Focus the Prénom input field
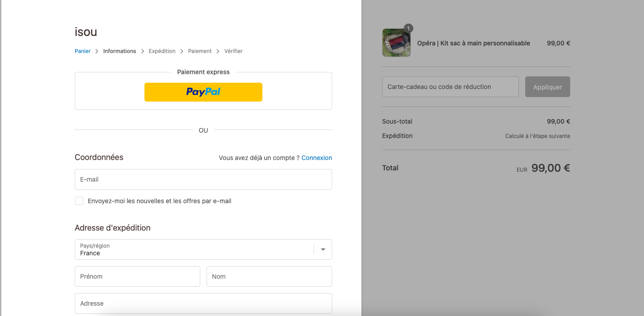Screen dimensions: 644x316 (x=137, y=276)
